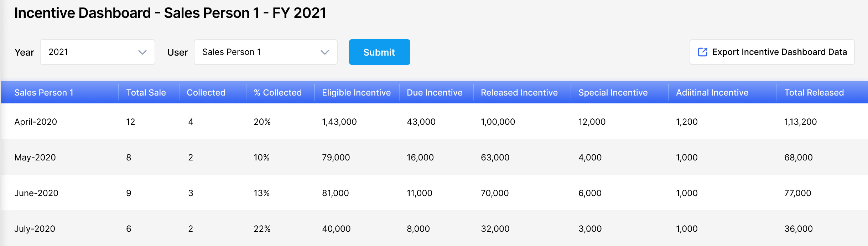Image resolution: width=868 pixels, height=246 pixels.
Task: Click total released value 1,13,200
Action: pos(801,122)
